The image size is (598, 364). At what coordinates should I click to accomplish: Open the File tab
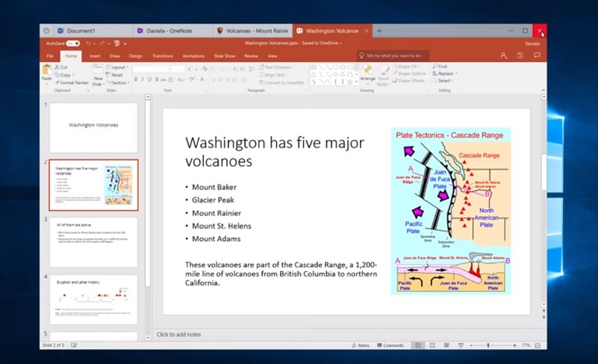pos(50,56)
